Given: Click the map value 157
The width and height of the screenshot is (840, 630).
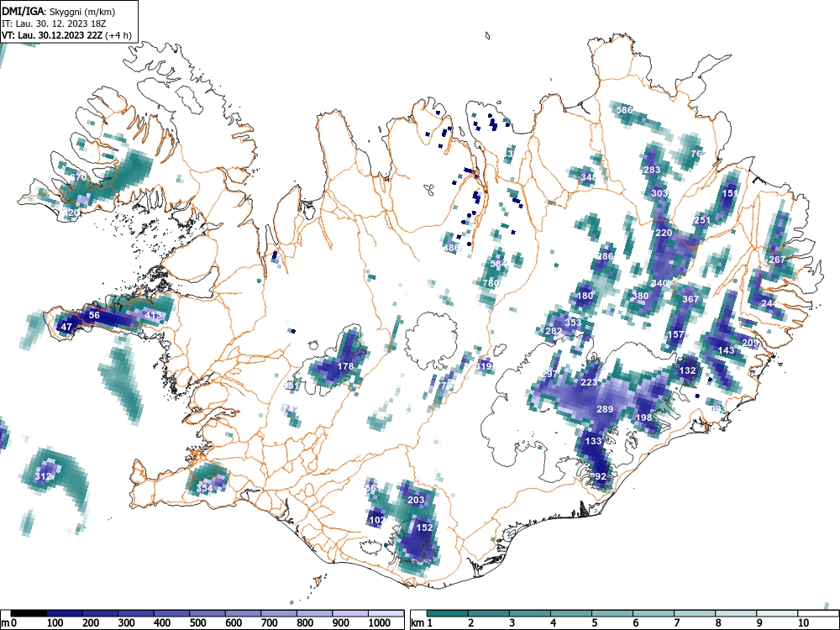Looking at the screenshot, I should point(675,334).
